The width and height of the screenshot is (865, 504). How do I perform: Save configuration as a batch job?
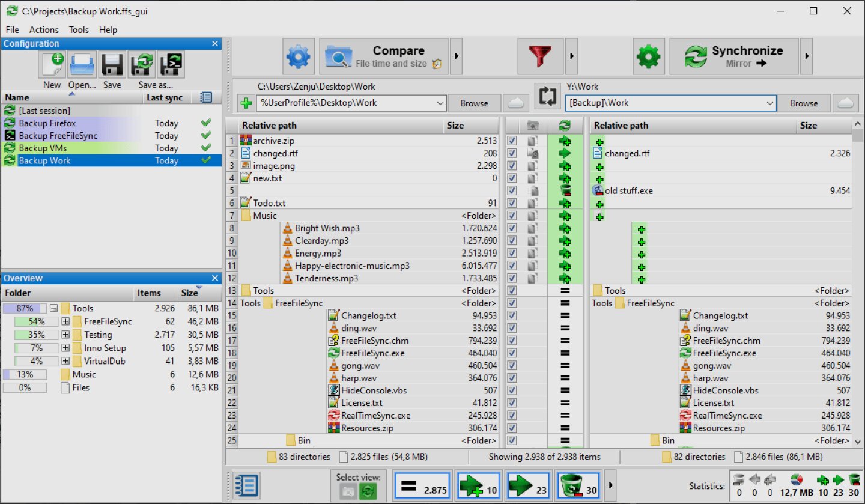pos(171,64)
